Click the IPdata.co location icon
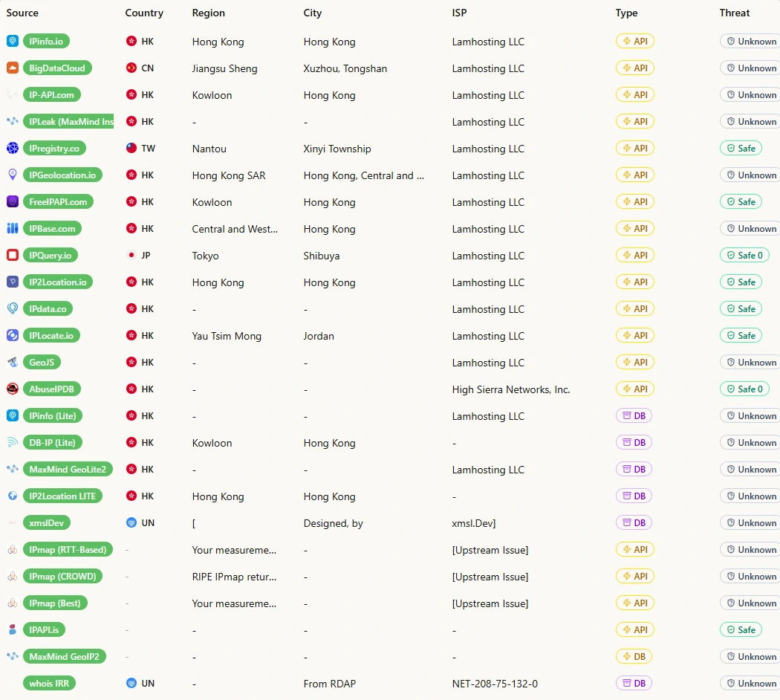The image size is (780, 700). pos(13,308)
